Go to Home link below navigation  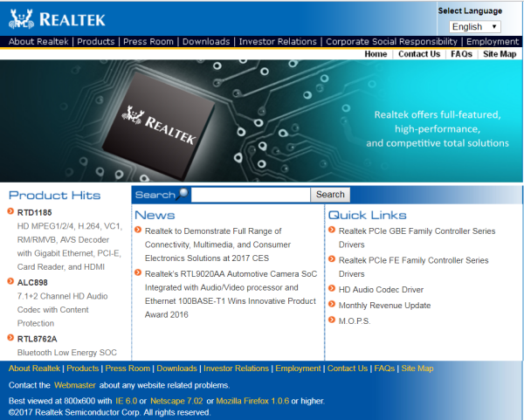point(376,54)
